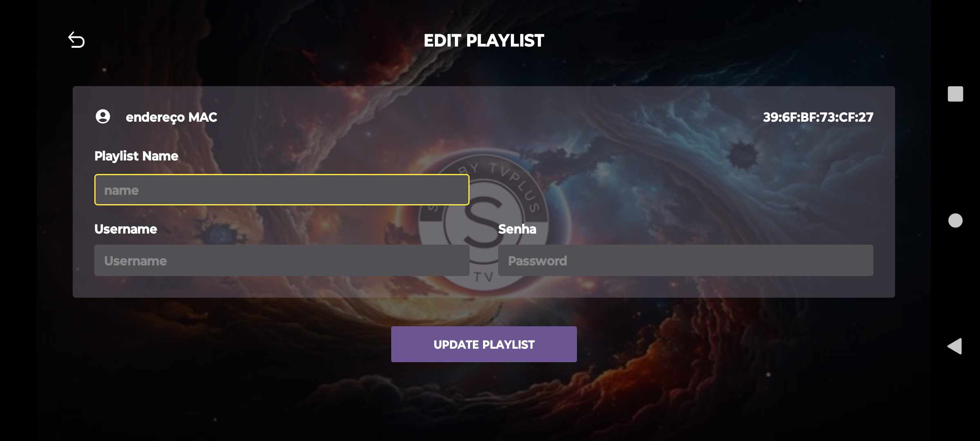Select the MAC address 39:6F:BF:73:CF:27

[x=818, y=117]
